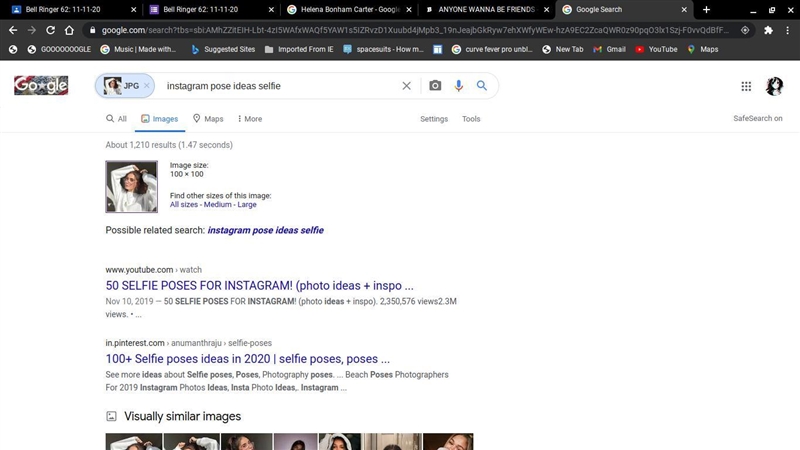Open a new browser tab
This screenshot has height=450, width=800.
706,9
